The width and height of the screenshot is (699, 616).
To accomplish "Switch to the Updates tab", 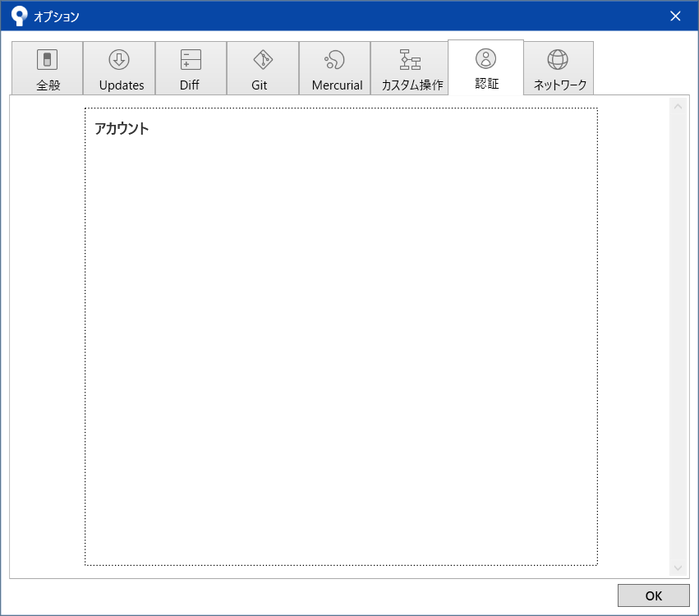I will 119,68.
